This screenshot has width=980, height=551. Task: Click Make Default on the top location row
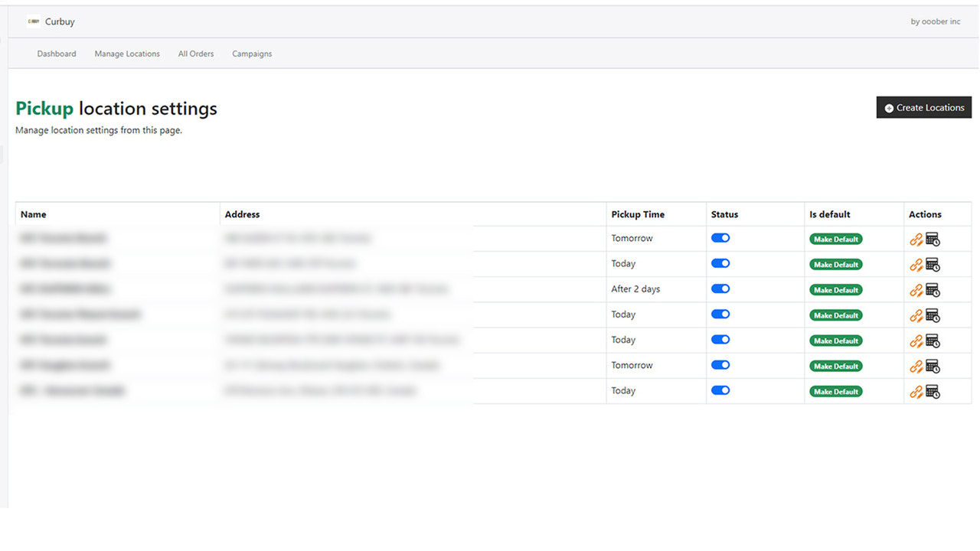point(835,239)
